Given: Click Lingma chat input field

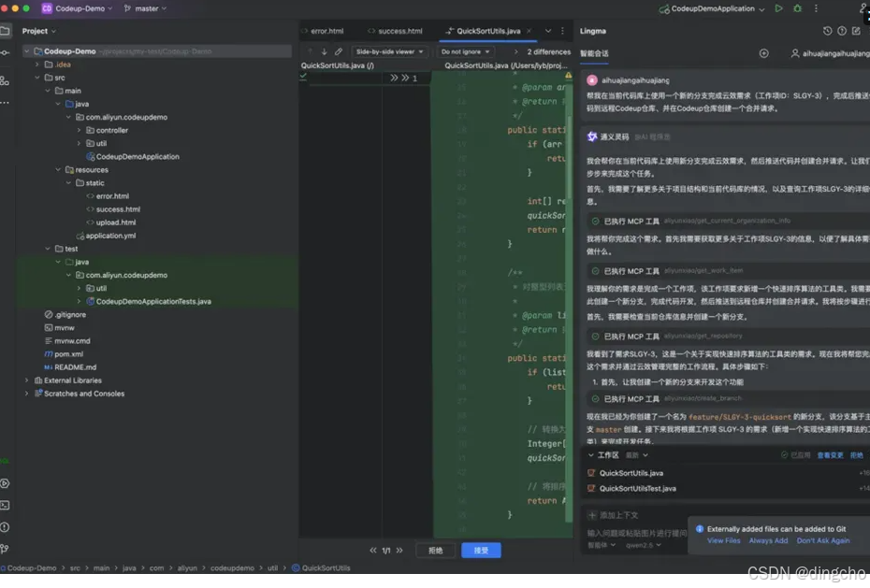Looking at the screenshot, I should [x=637, y=533].
